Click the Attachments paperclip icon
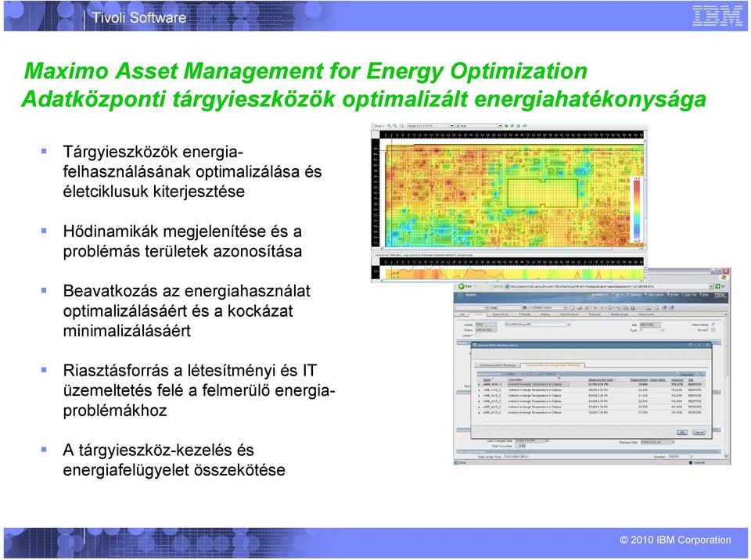This screenshot has width=751, height=560. point(713,325)
